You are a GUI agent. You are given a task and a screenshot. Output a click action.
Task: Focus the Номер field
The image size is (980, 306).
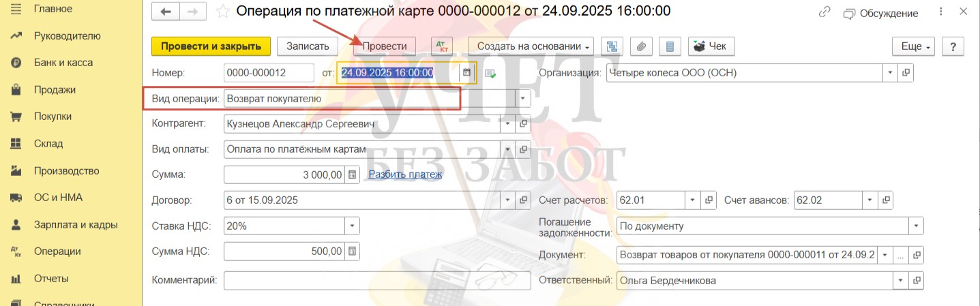pyautogui.click(x=268, y=72)
